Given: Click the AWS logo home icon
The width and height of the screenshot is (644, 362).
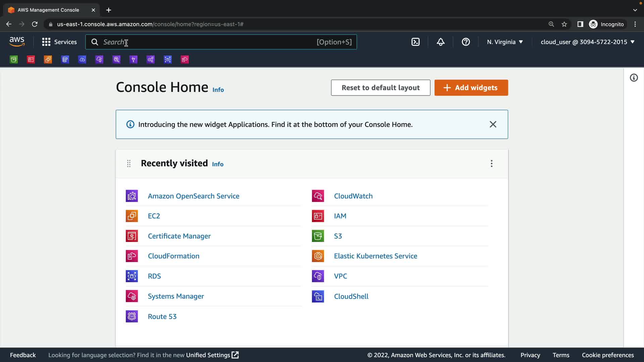Looking at the screenshot, I should pyautogui.click(x=17, y=42).
